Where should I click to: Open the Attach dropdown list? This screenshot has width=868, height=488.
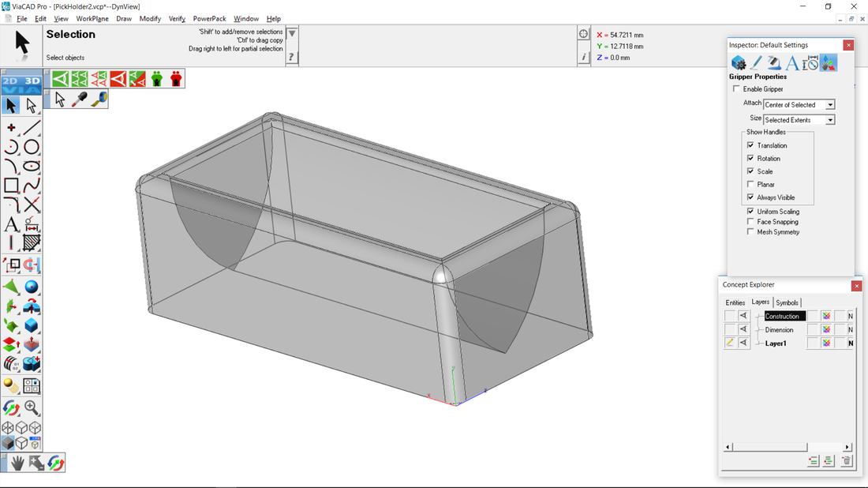pos(830,105)
